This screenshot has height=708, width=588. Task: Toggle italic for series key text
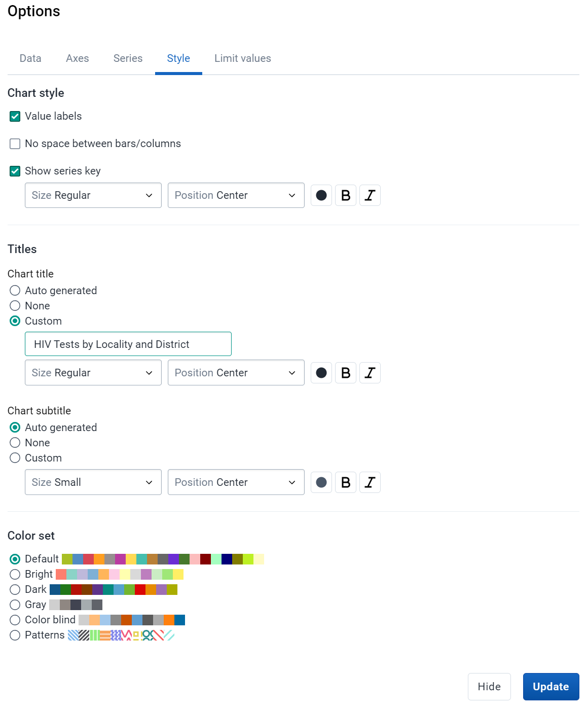coord(370,195)
